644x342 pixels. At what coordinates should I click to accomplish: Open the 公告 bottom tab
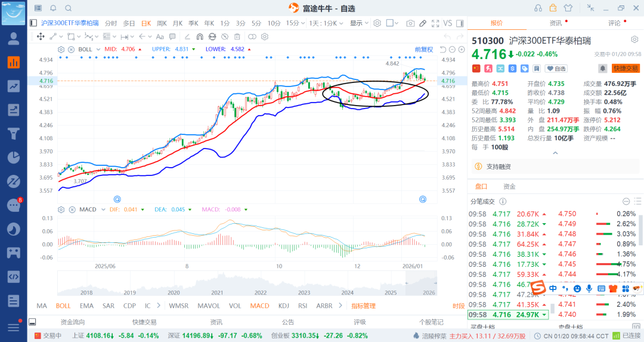[x=288, y=322]
